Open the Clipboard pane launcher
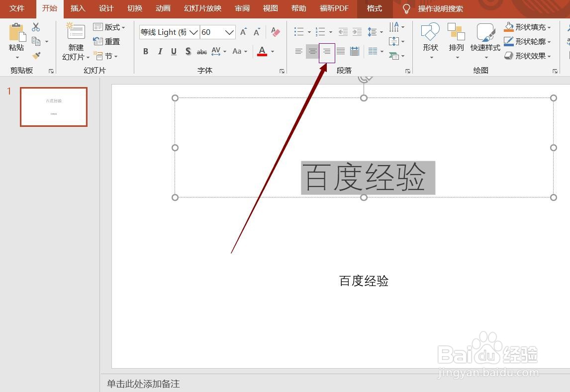The height and width of the screenshot is (392, 570). (x=51, y=71)
